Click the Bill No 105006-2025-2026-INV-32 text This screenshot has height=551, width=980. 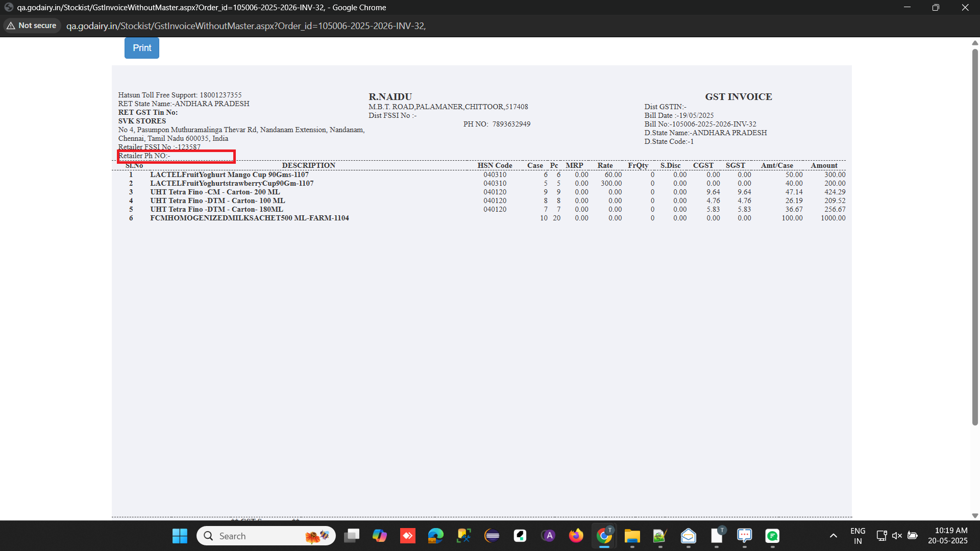pyautogui.click(x=700, y=124)
